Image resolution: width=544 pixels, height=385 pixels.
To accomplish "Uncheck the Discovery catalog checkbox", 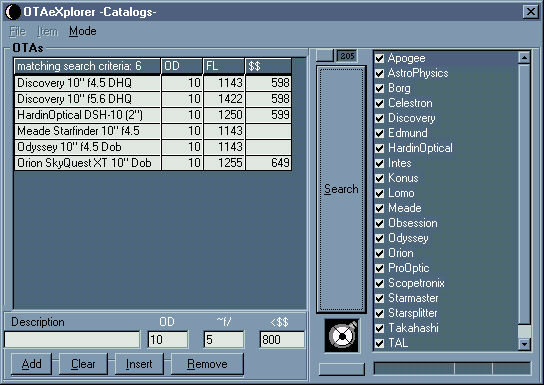I will point(380,118).
